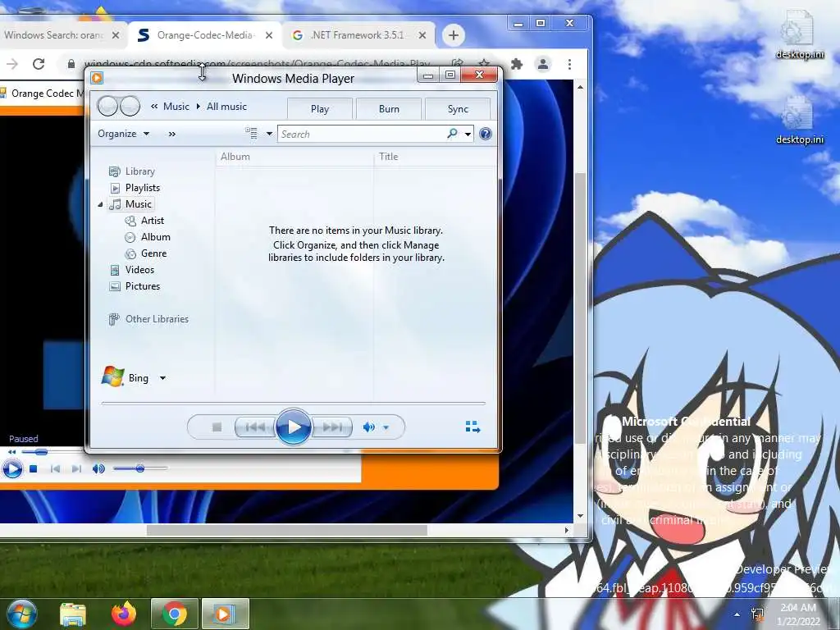The width and height of the screenshot is (840, 630).
Task: Select Music in the navigation tree
Action: click(x=130, y=204)
